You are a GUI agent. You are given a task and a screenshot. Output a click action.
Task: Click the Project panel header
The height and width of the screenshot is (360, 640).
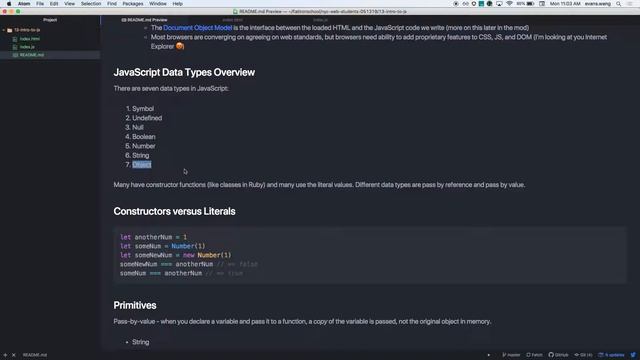[50, 20]
